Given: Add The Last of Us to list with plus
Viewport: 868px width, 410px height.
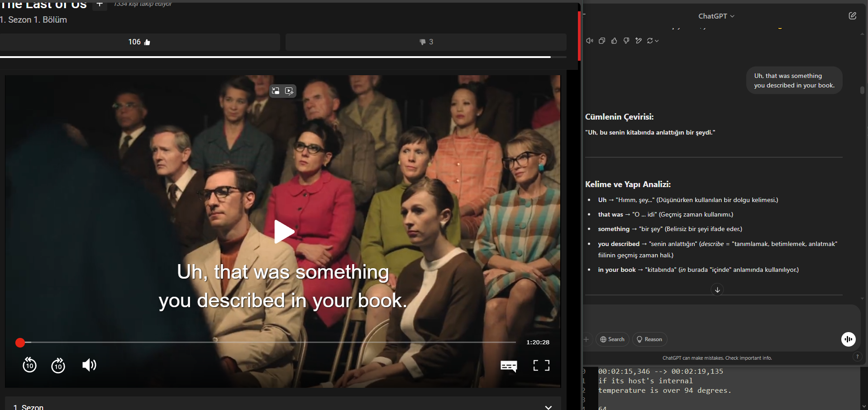Looking at the screenshot, I should (x=100, y=5).
